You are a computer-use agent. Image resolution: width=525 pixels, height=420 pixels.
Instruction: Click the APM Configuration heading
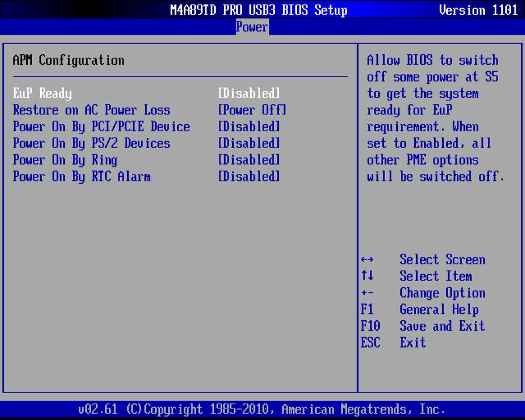click(x=68, y=60)
